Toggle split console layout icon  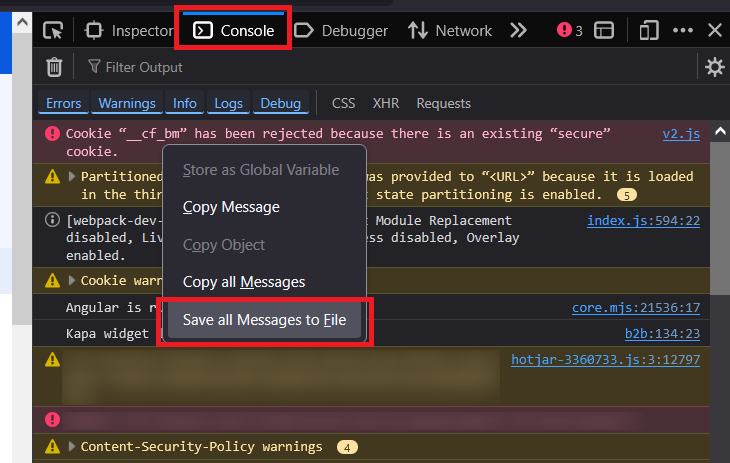pyautogui.click(x=604, y=31)
